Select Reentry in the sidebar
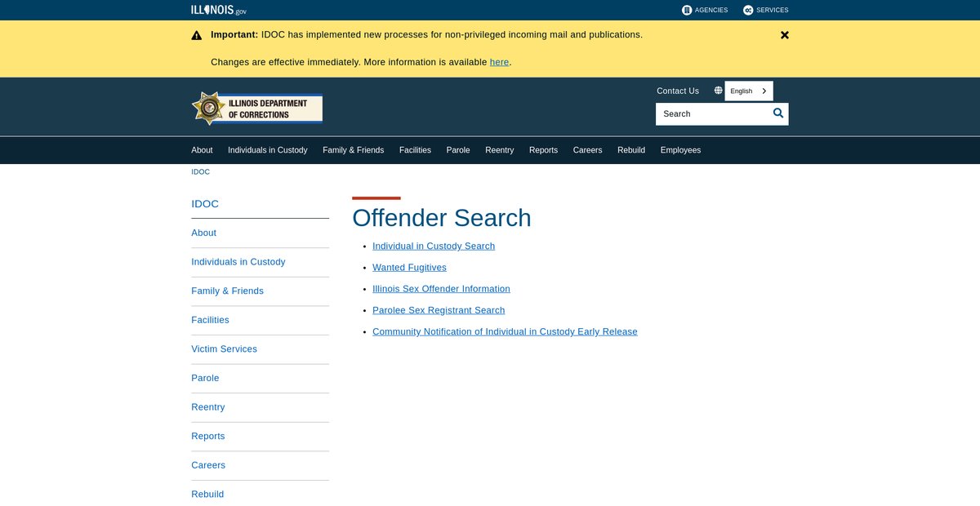This screenshot has width=980, height=506. point(207,407)
